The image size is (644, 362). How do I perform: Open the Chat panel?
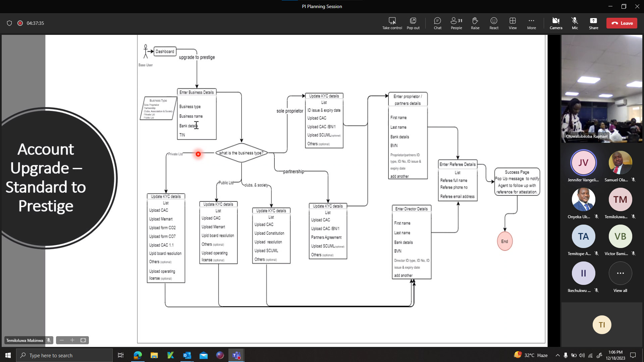437,23
